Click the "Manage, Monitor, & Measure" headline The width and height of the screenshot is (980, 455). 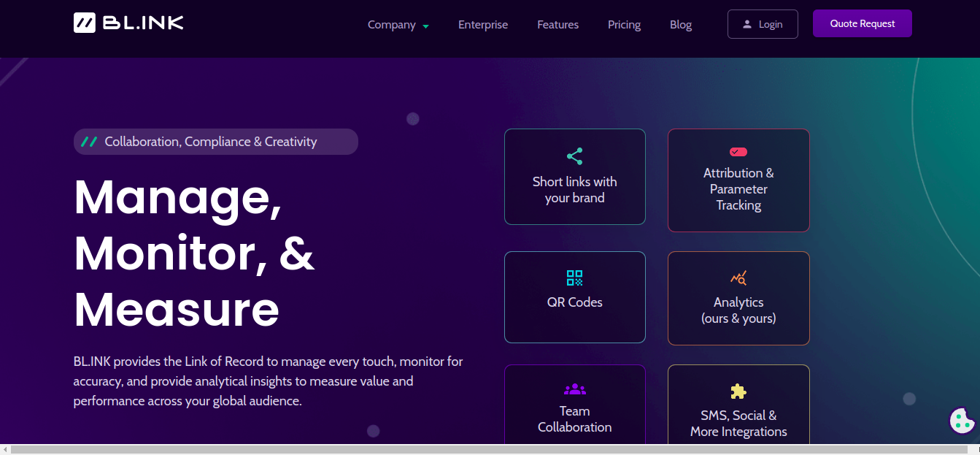tap(194, 253)
